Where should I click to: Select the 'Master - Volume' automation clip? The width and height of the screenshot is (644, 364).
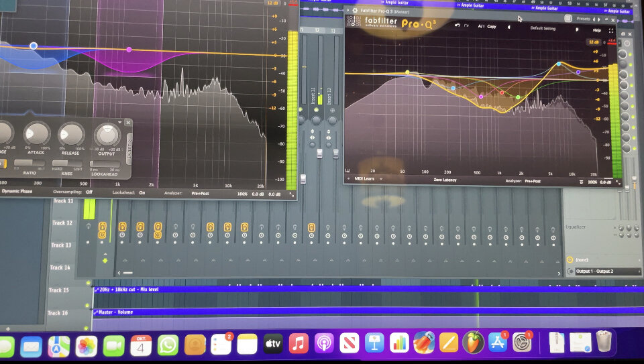pyautogui.click(x=368, y=312)
